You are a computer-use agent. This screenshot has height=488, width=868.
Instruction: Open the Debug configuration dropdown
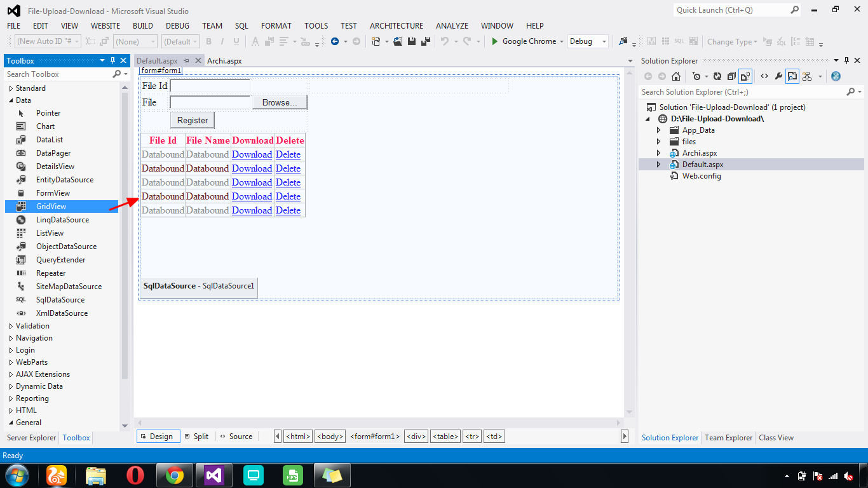[x=588, y=41]
